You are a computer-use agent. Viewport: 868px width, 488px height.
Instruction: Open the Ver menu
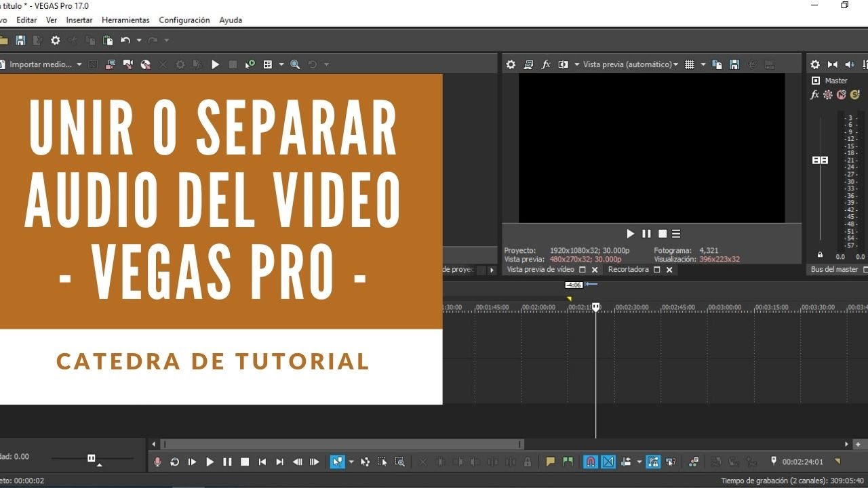(x=52, y=20)
